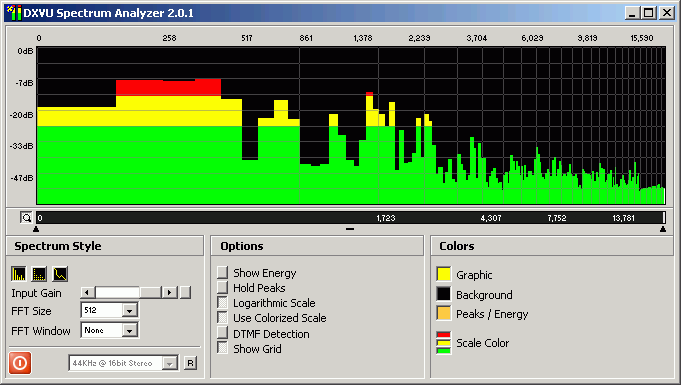Click the Graphic color label
The width and height of the screenshot is (681, 385).
(x=474, y=275)
